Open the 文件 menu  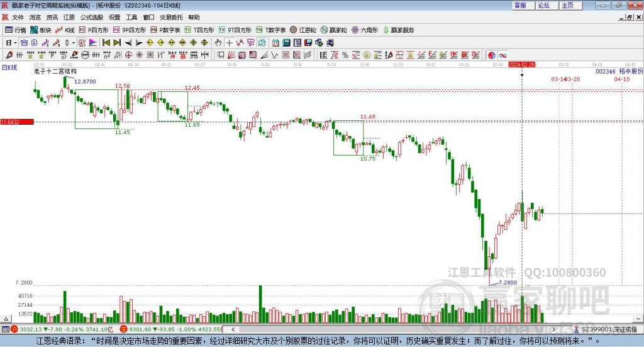(18, 17)
